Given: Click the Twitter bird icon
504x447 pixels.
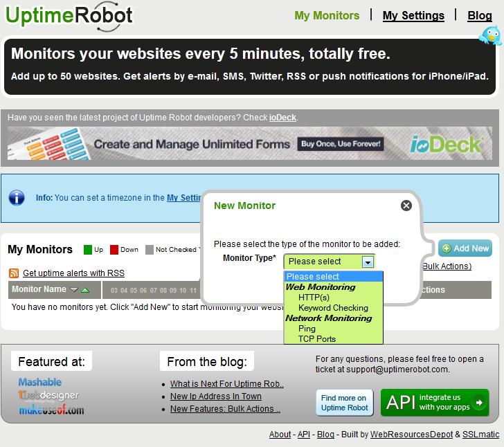Looking at the screenshot, I should (x=491, y=36).
